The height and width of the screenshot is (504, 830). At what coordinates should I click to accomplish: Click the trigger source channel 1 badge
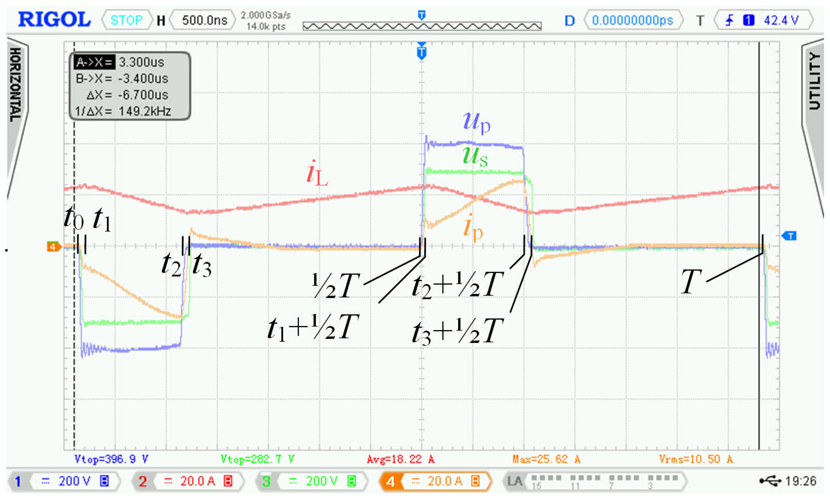748,20
